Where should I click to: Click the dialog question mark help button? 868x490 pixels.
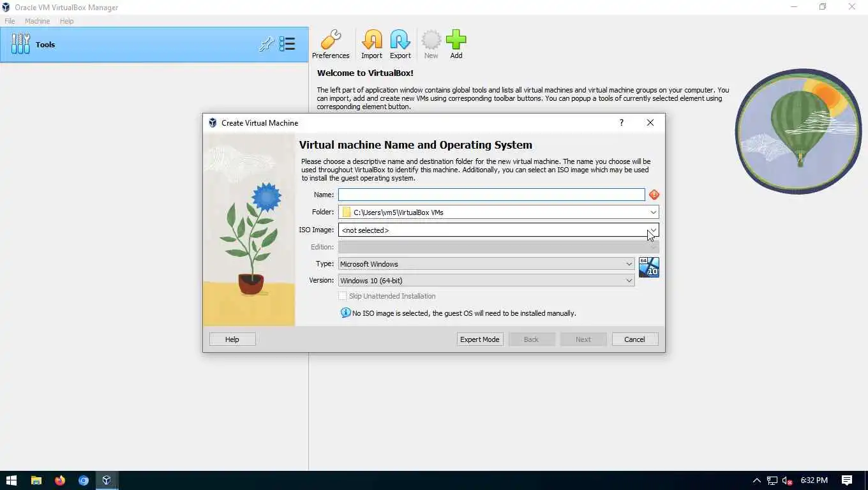(x=621, y=122)
